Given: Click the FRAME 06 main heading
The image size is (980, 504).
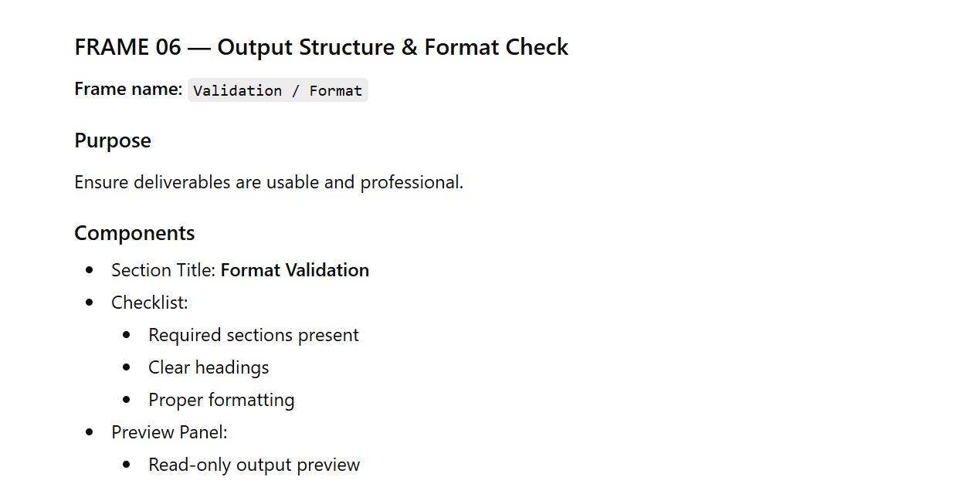Looking at the screenshot, I should [x=321, y=47].
